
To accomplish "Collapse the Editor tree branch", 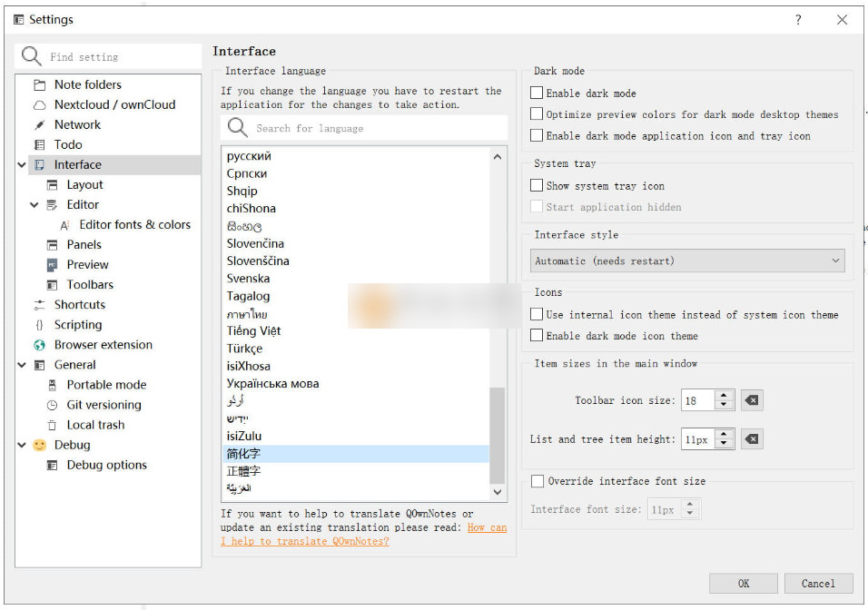I will [x=35, y=205].
